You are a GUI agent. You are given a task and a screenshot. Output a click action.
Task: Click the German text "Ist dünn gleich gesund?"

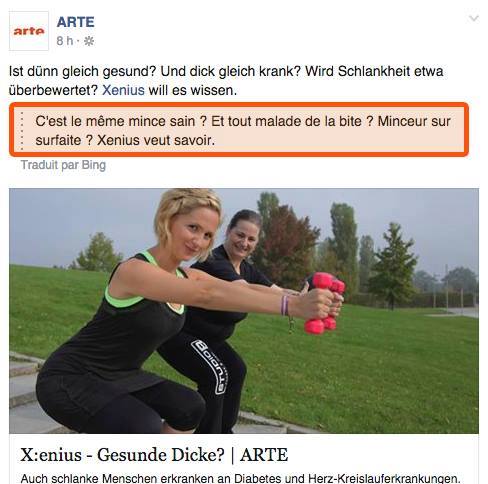click(82, 71)
